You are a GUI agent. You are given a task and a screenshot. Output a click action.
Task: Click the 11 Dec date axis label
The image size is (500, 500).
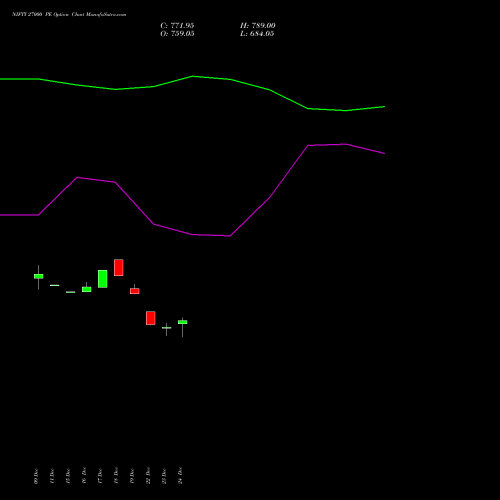point(52,476)
